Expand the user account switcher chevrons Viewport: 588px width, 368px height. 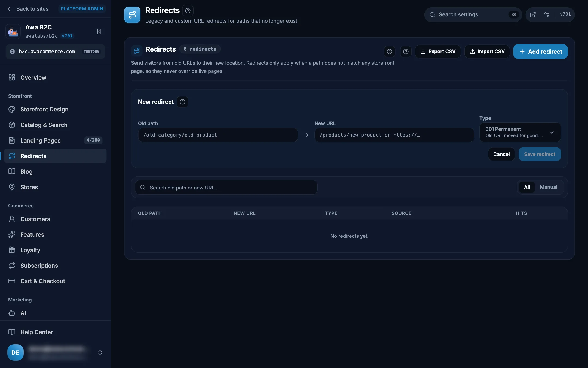pos(100,352)
